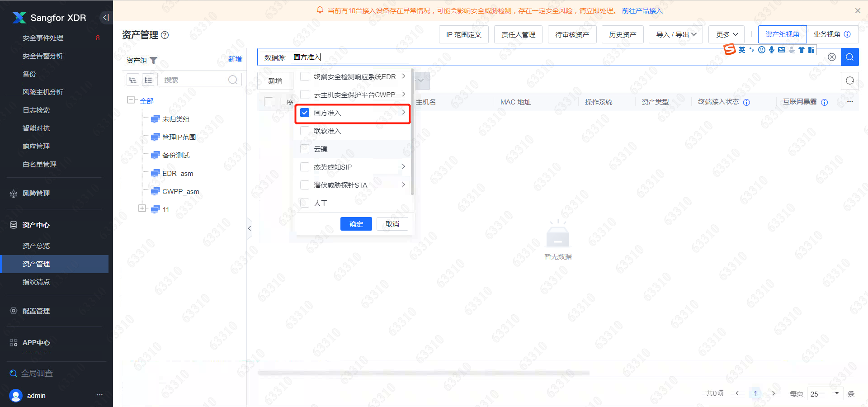Expand the 11 asset group tree node
The width and height of the screenshot is (868, 407).
142,208
